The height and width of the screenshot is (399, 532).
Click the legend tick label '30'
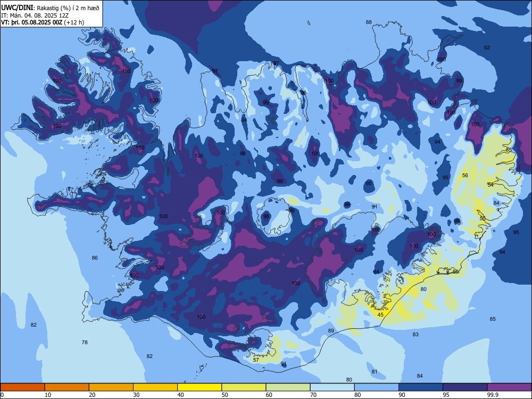136,395
